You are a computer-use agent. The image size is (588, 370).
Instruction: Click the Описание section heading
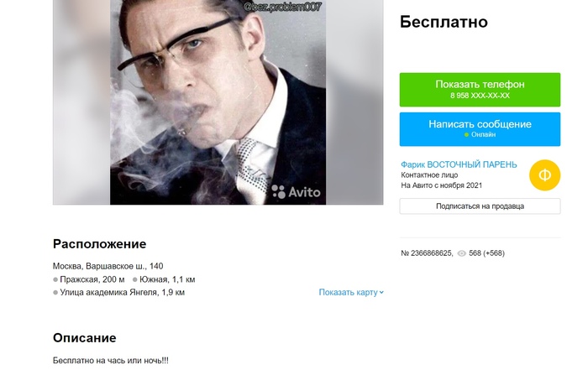(x=84, y=338)
